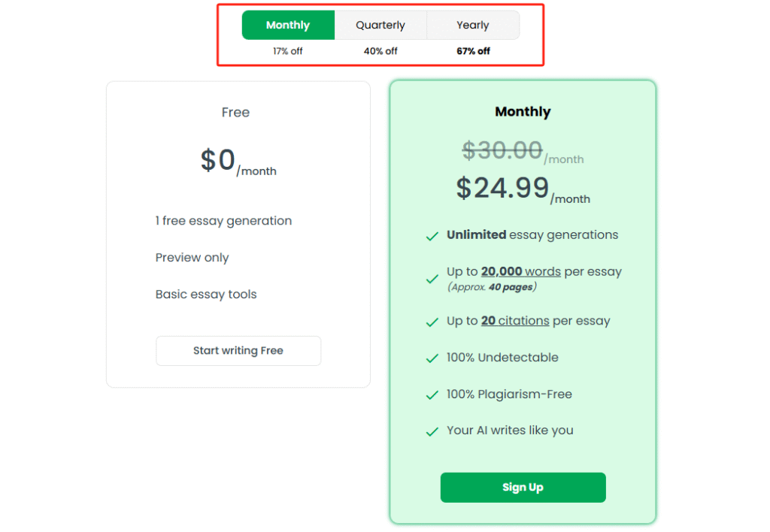The image size is (770, 532).
Task: Click the checkmark next to 100% Undetectable
Action: 432,358
